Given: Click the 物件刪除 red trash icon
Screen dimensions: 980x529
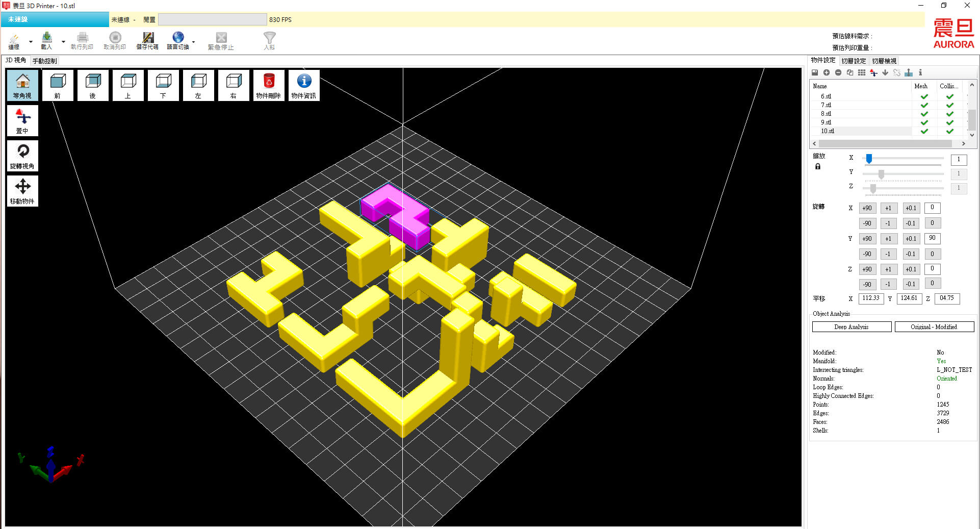Looking at the screenshot, I should point(269,85).
